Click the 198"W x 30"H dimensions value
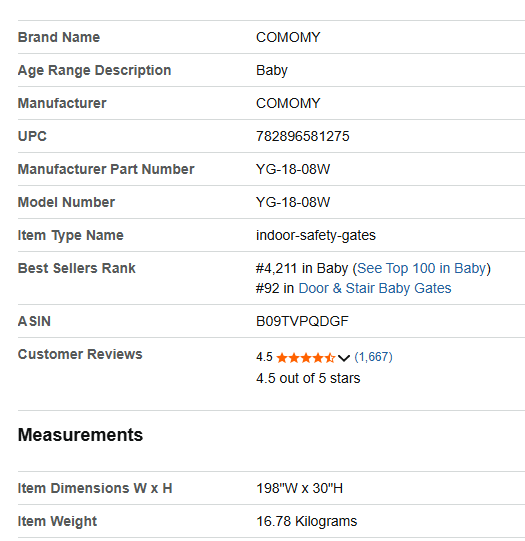Viewport: 525px width, 541px height. [x=299, y=488]
